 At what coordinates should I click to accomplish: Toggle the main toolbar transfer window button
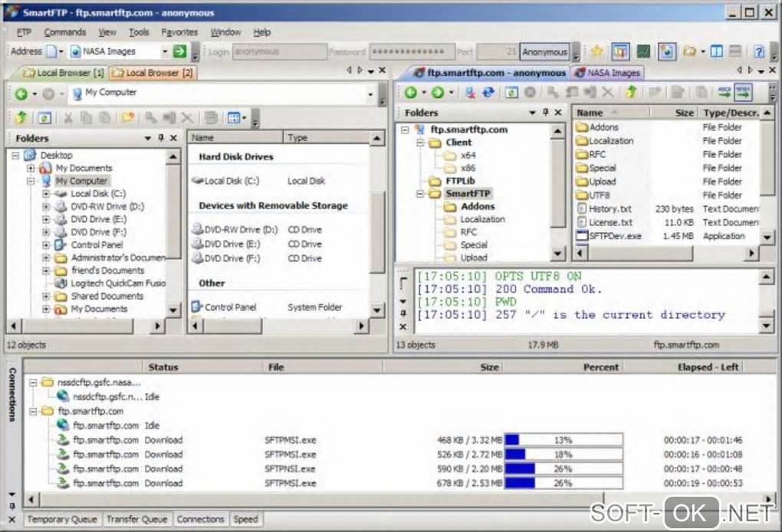click(x=620, y=51)
